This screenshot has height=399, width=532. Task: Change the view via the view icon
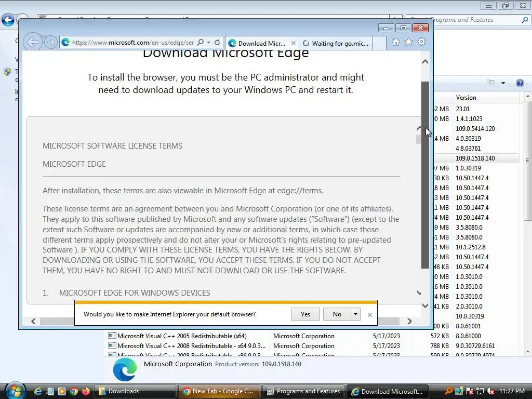[490, 83]
